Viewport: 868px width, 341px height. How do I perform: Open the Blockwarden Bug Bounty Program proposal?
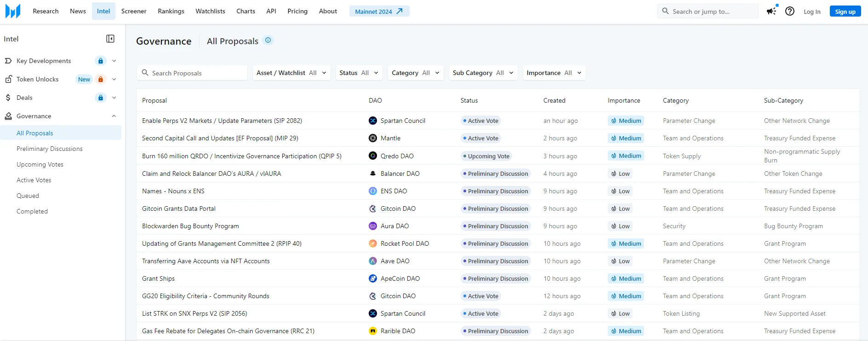click(x=190, y=226)
